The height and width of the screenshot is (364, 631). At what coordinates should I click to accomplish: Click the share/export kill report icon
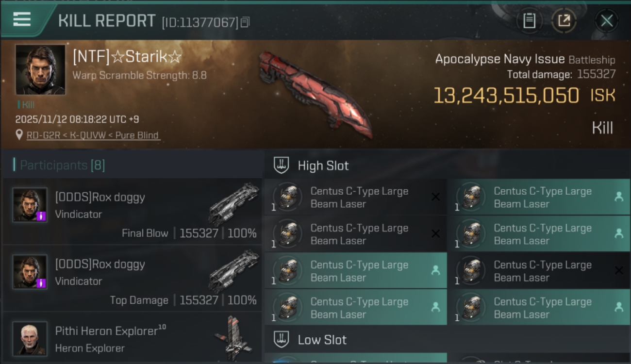tap(564, 20)
